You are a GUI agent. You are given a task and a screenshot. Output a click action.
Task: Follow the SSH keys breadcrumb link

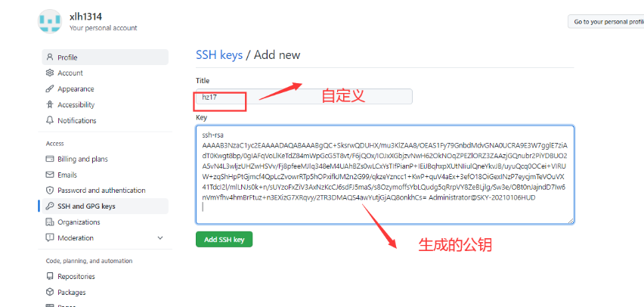pyautogui.click(x=219, y=54)
